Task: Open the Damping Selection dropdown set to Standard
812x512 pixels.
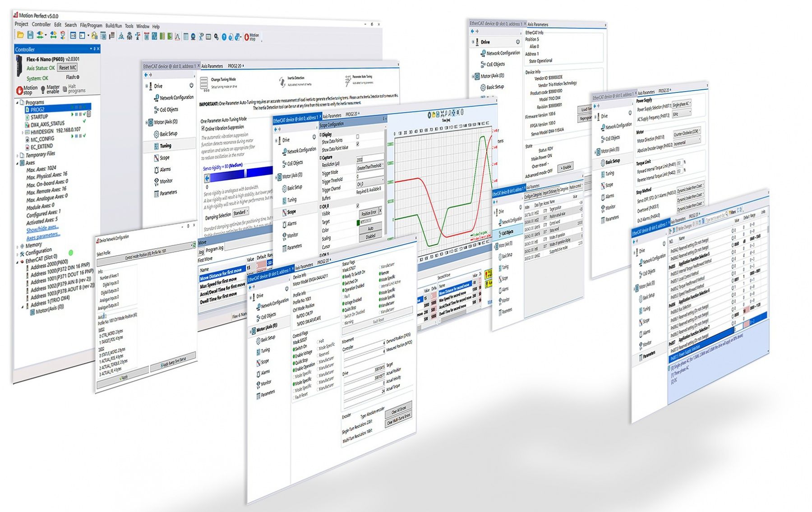Action: [240, 212]
